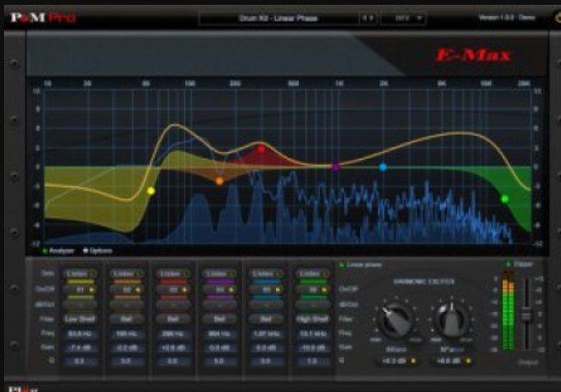
Task: Toggle the Clipper
Action: click(520, 264)
